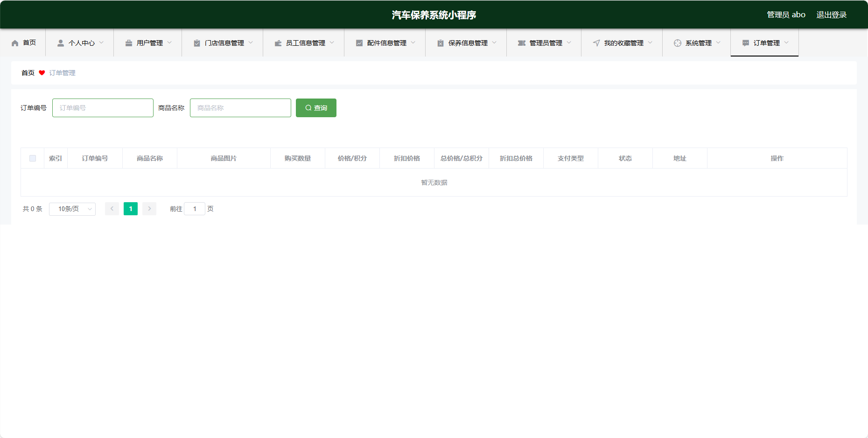Expand the 个人中心 chevron
Screen dimensions: 868x438
pyautogui.click(x=101, y=42)
